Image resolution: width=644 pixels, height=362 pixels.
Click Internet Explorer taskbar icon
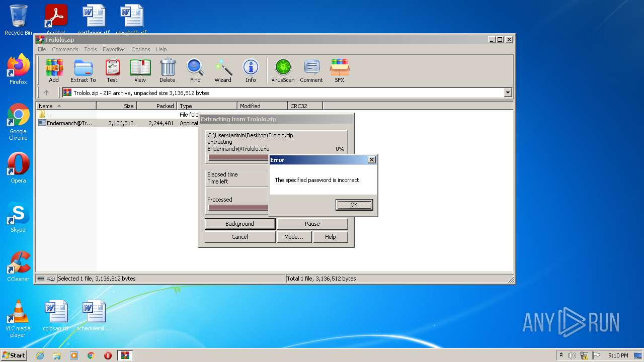tap(40, 355)
